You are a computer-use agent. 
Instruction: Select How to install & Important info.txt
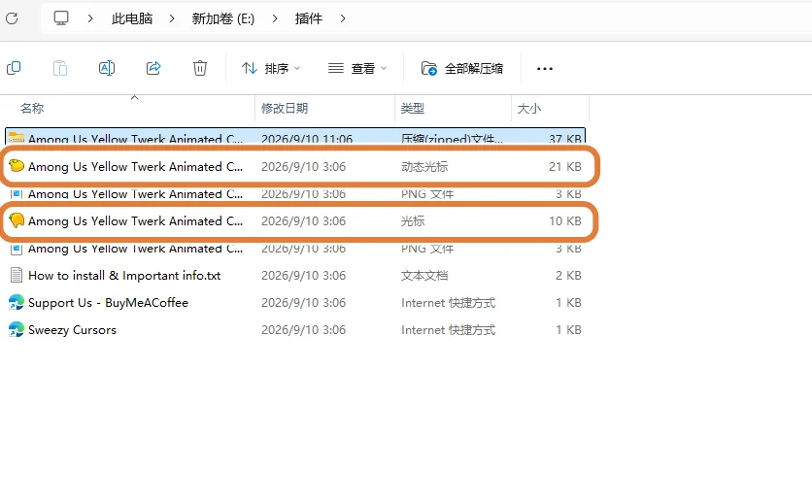(x=295, y=276)
